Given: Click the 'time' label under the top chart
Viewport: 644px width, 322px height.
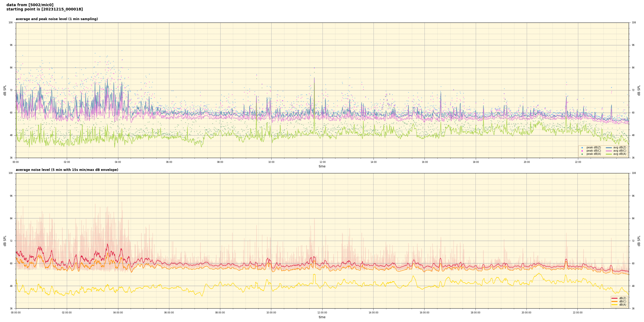Looking at the screenshot, I should (x=322, y=166).
